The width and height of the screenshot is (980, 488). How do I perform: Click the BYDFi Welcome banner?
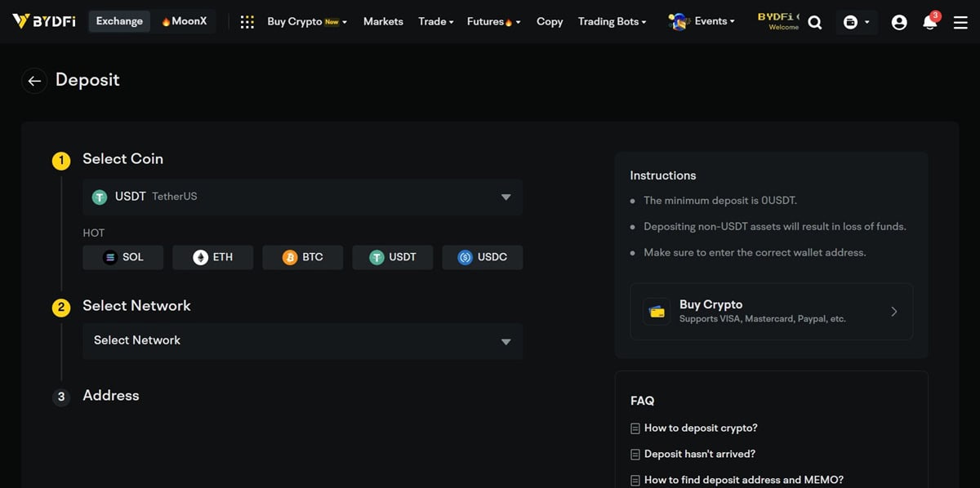click(x=778, y=21)
